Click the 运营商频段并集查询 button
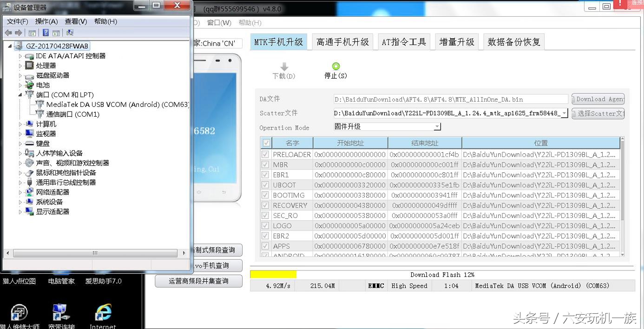 tap(198, 281)
